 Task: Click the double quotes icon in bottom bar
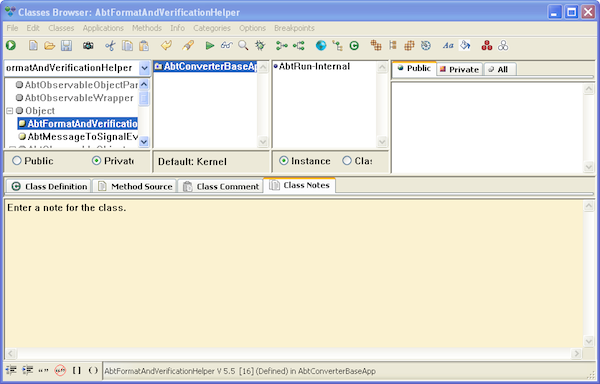[x=43, y=370]
